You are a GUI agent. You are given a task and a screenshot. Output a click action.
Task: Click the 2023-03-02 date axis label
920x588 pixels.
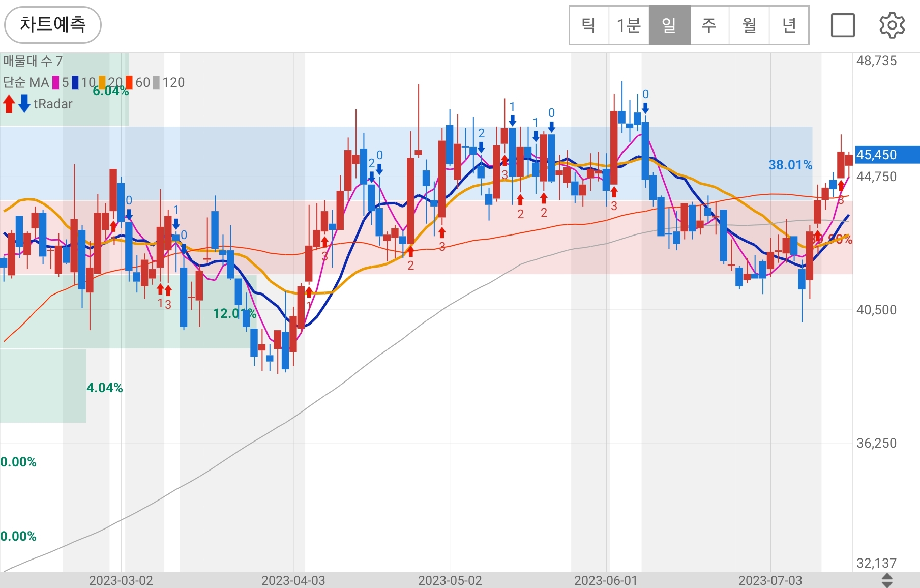pos(121,580)
